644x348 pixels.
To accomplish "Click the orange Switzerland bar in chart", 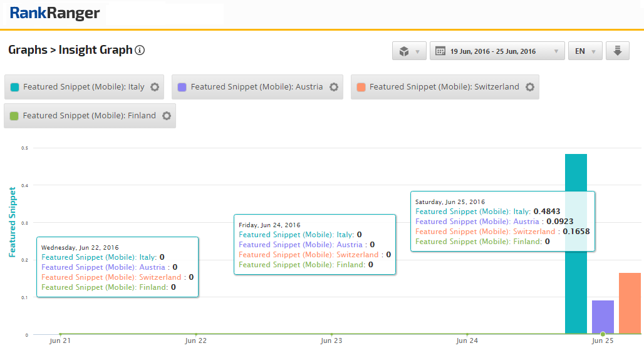I will point(630,304).
